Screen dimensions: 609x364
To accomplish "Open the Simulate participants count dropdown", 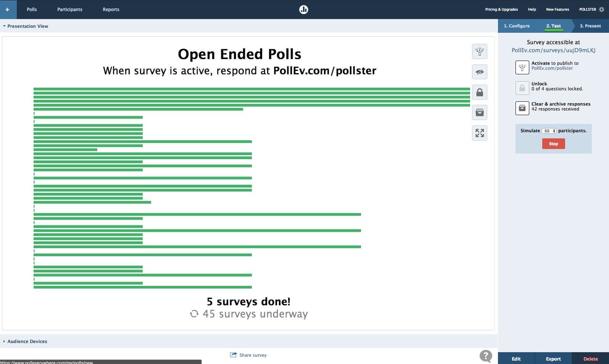I will click(x=549, y=131).
